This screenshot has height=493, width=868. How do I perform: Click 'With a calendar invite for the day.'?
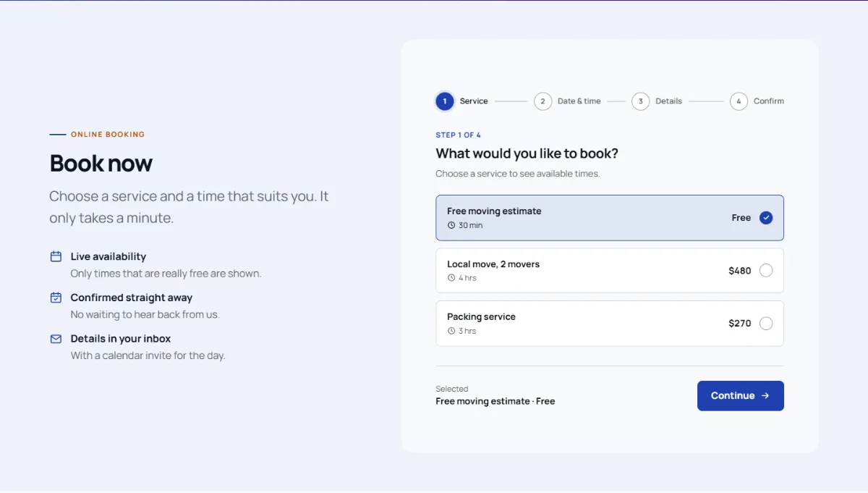(148, 356)
